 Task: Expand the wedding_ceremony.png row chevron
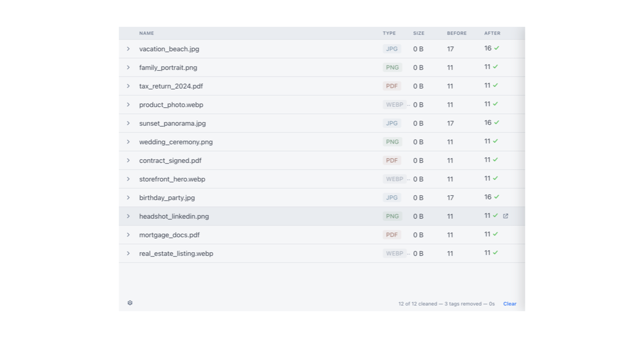(128, 142)
